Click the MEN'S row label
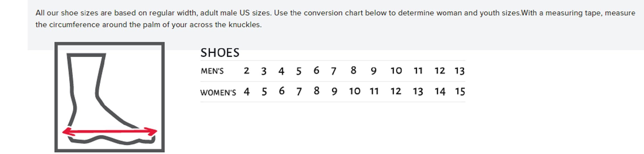Screen dimensions: 644x154 212,71
